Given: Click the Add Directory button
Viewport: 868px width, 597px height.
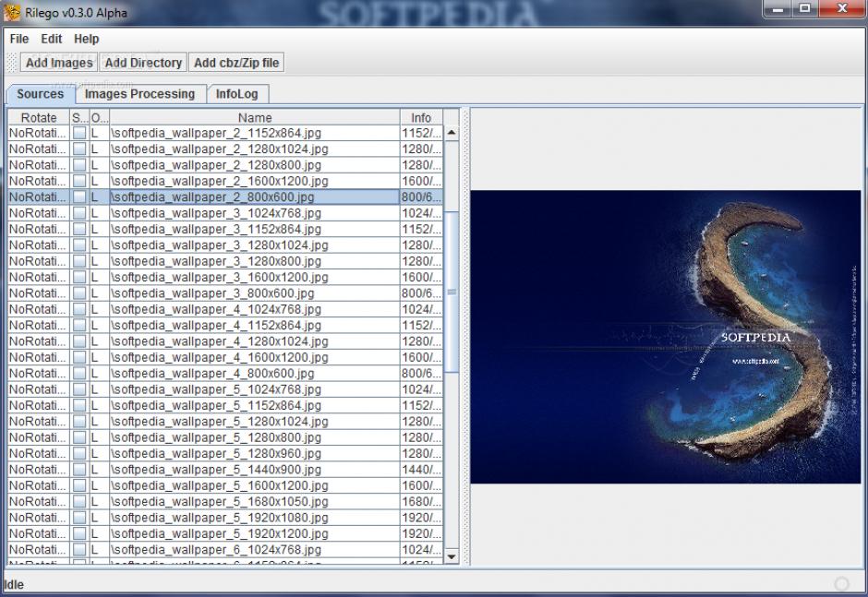Looking at the screenshot, I should click(143, 63).
